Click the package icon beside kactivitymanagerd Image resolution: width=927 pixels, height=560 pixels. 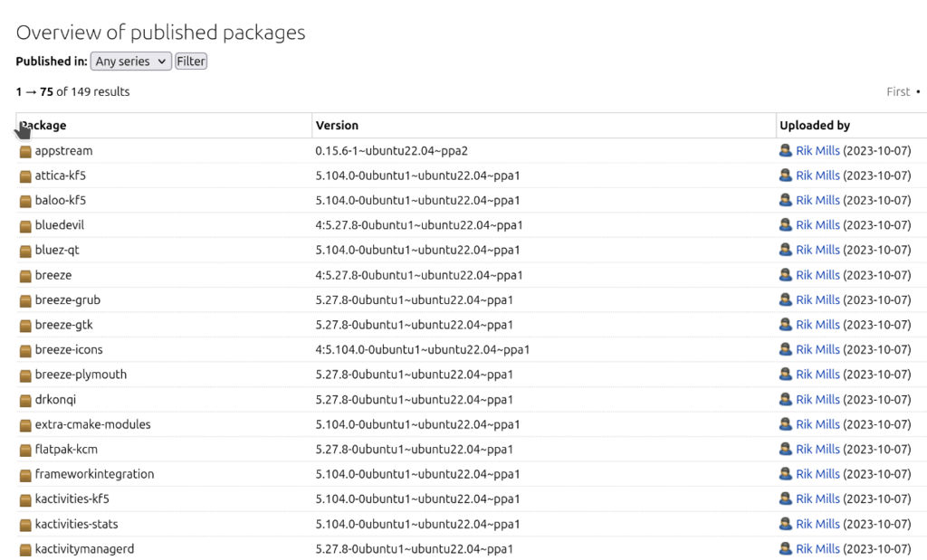(25, 549)
